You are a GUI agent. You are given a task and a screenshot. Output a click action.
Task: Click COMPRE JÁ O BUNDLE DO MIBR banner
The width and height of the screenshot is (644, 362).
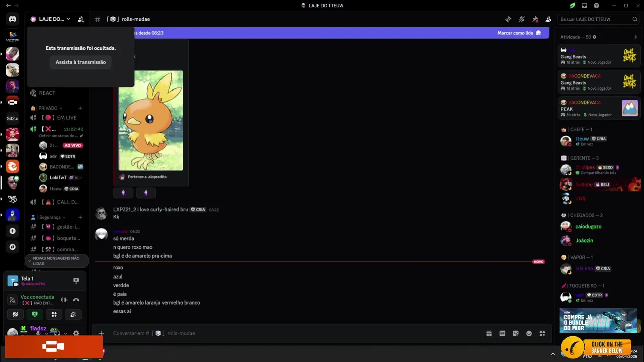coord(598,320)
